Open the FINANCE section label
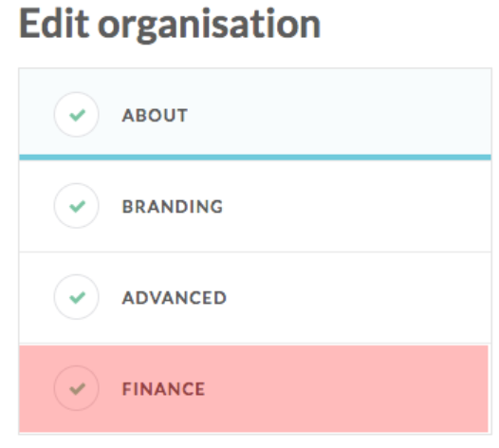Screen dimensions: 499x448 [163, 389]
